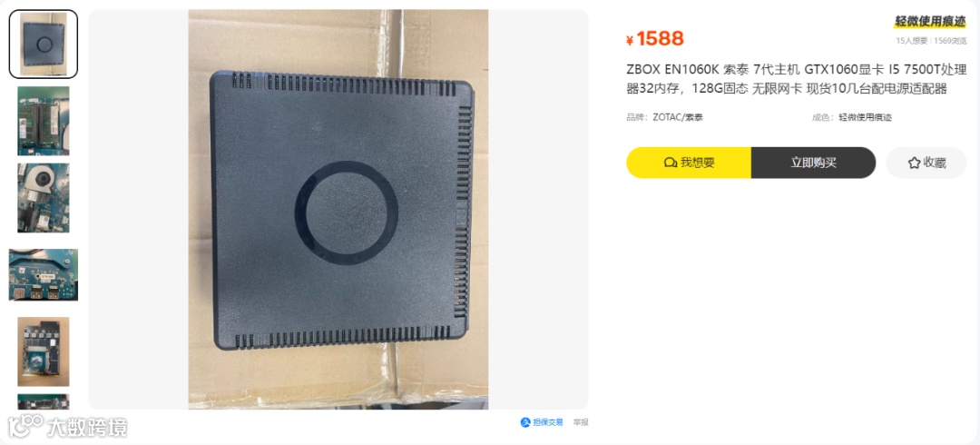Click the 大数跨境 watermark logo
This screenshot has height=445, width=980.
67,426
